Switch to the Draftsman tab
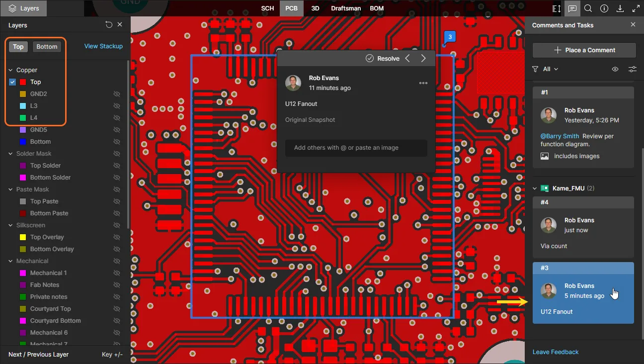This screenshot has height=364, width=644. [x=346, y=8]
